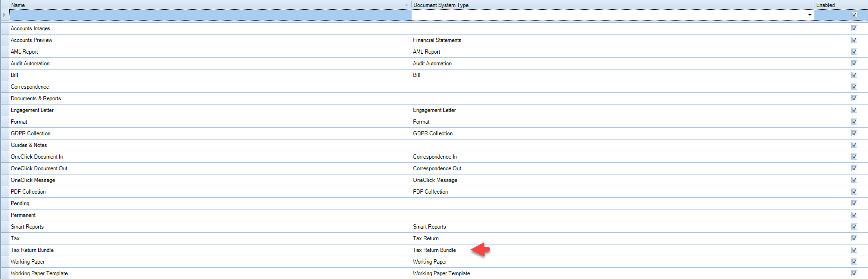The image size is (868, 279).
Task: Select the Bill name cell
Action: (x=210, y=75)
